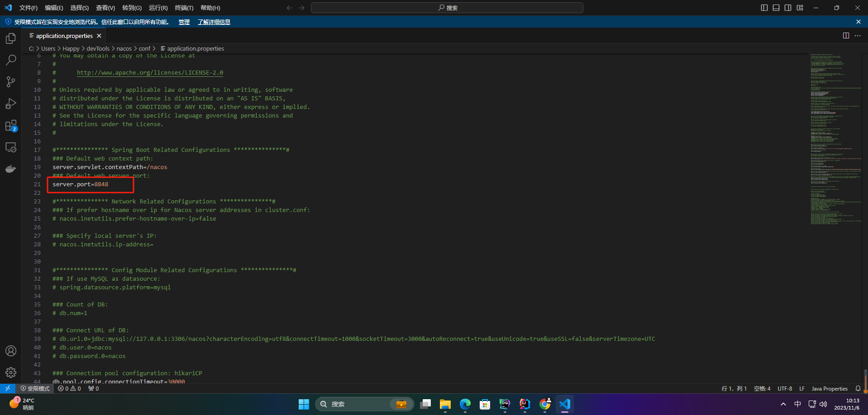This screenshot has width=868, height=415.
Task: Change end of line sequence LF
Action: (802, 388)
